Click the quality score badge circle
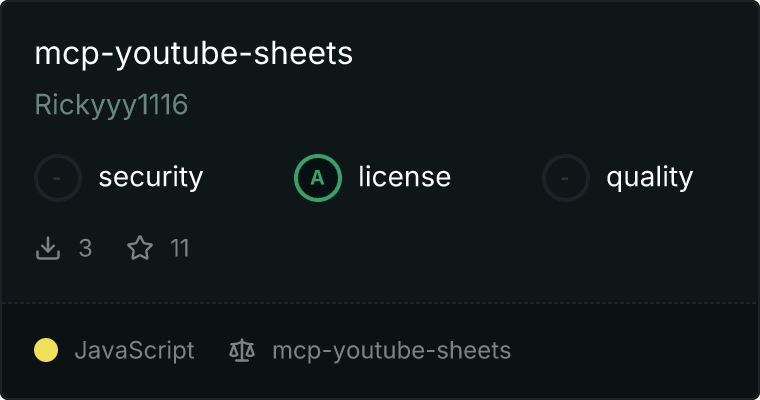The height and width of the screenshot is (400, 760). tap(565, 178)
